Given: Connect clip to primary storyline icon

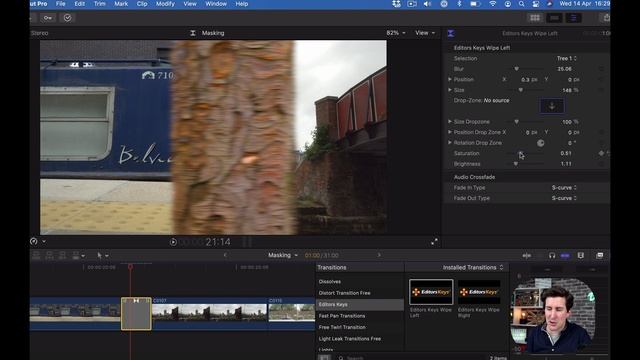Looking at the screenshot, I should pos(36,256).
